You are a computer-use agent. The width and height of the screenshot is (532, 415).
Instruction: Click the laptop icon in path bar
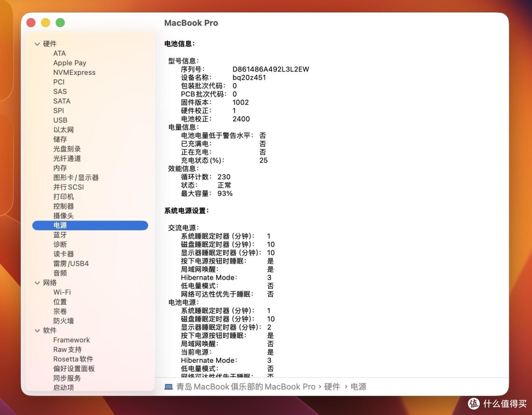pyautogui.click(x=168, y=387)
